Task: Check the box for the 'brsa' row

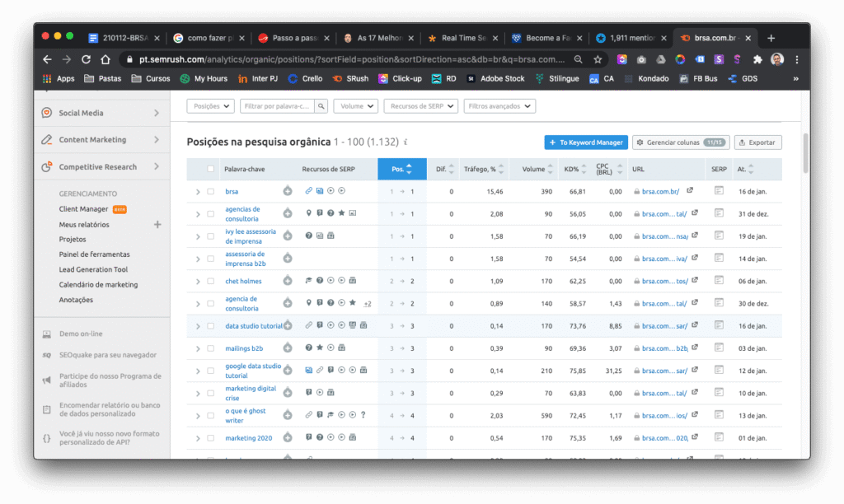Action: (210, 192)
